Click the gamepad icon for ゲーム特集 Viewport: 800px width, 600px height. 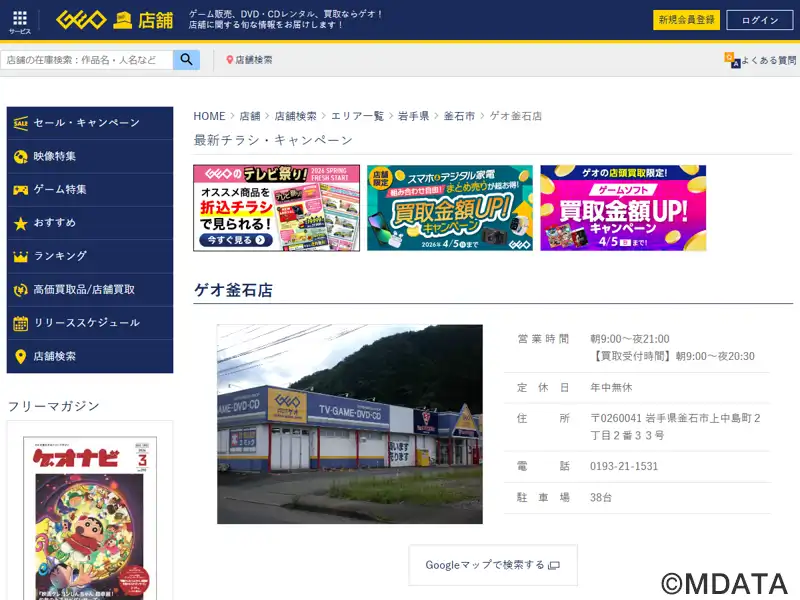click(x=20, y=190)
